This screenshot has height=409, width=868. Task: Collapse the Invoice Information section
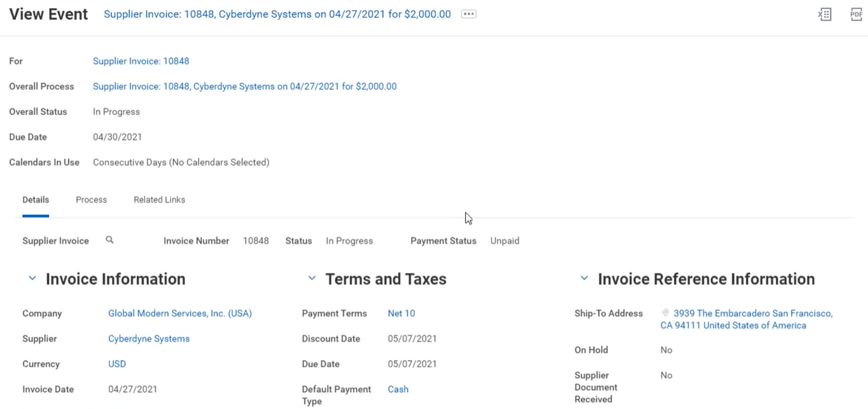tap(32, 279)
